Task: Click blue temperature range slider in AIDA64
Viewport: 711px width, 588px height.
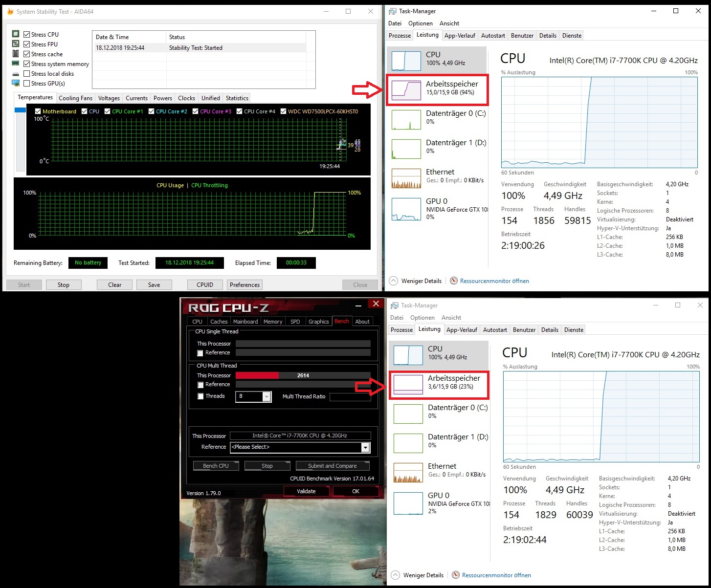Action: pyautogui.click(x=20, y=110)
